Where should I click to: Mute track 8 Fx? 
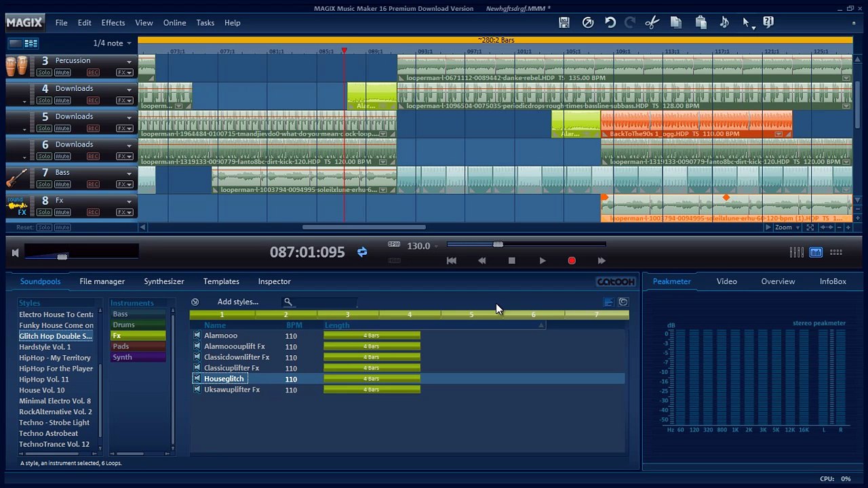click(62, 212)
